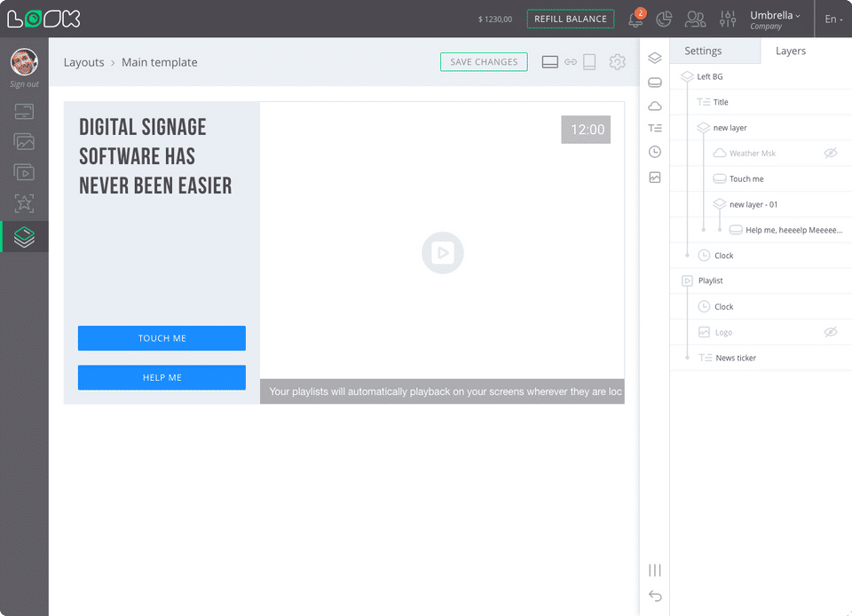Collapse the new layer - 01 group
The image size is (852, 616).
coord(720,204)
